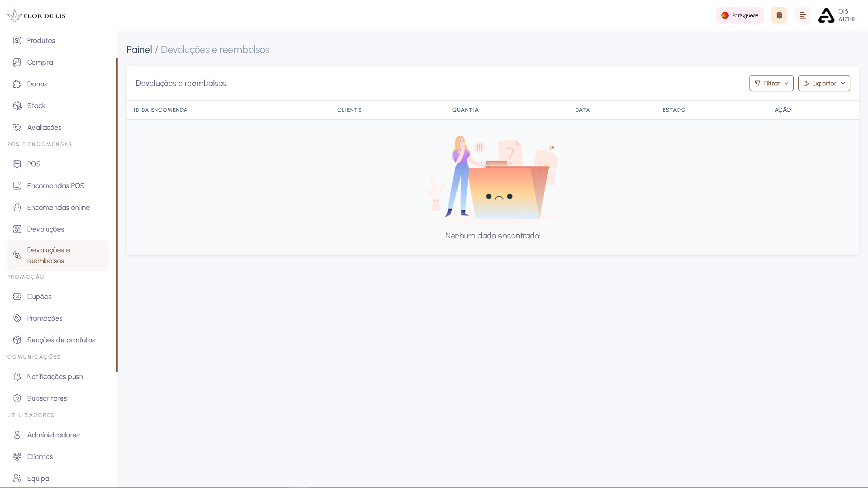
Task: Open the Compra menu entry
Action: click(40, 62)
